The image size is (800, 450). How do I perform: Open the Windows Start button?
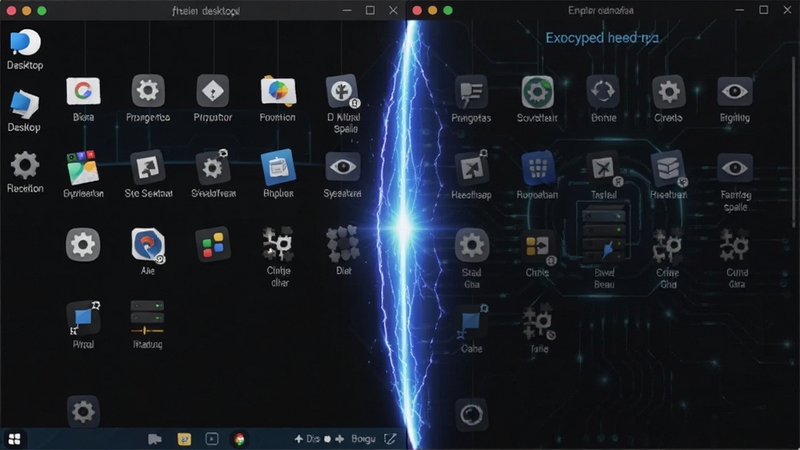point(14,439)
